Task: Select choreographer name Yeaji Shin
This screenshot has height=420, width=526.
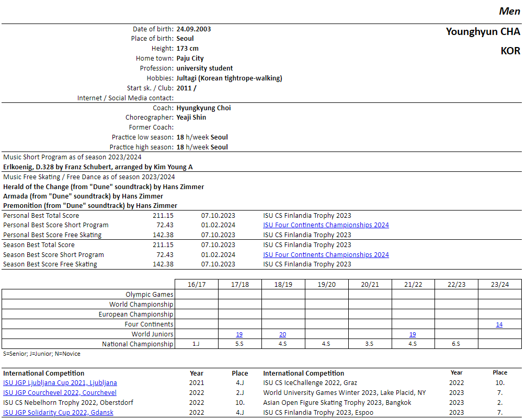Action: tap(191, 118)
